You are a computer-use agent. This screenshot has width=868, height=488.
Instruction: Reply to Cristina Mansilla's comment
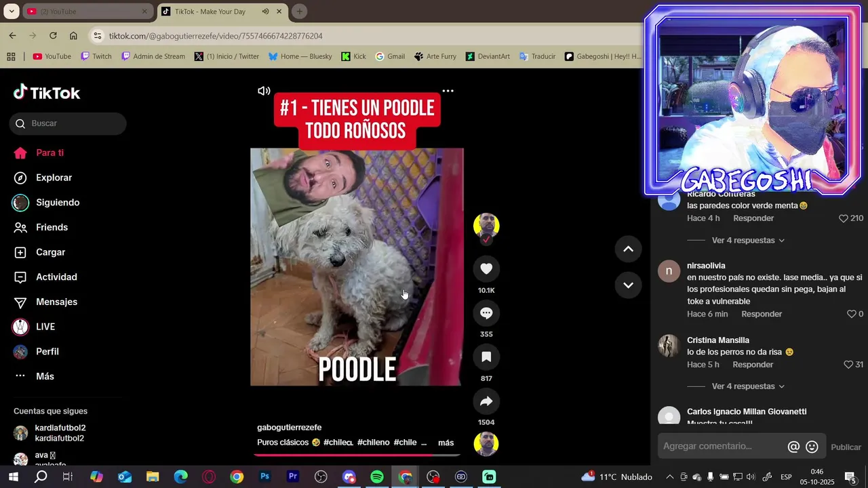point(753,365)
